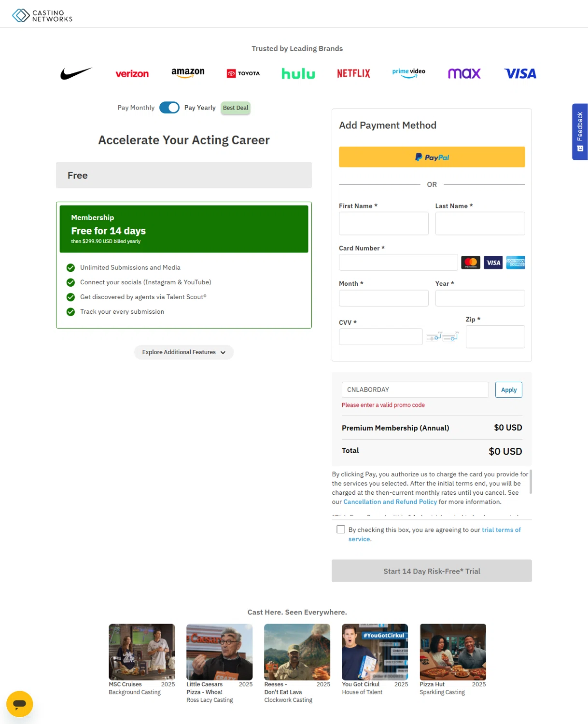The height and width of the screenshot is (724, 588).
Task: Click the 'then $299.90 USD billed yearly' text
Action: pyautogui.click(x=106, y=241)
